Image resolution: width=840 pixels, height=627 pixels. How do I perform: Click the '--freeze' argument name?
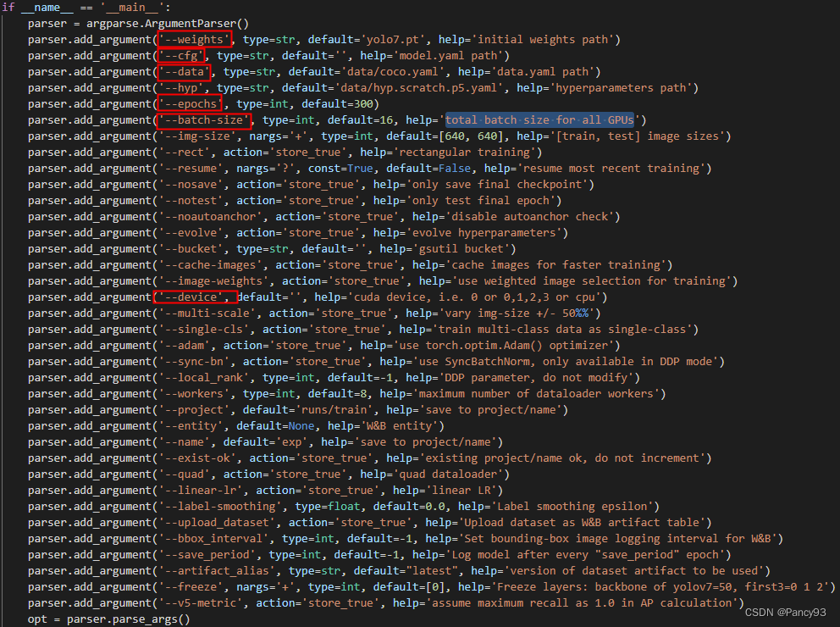tap(191, 586)
